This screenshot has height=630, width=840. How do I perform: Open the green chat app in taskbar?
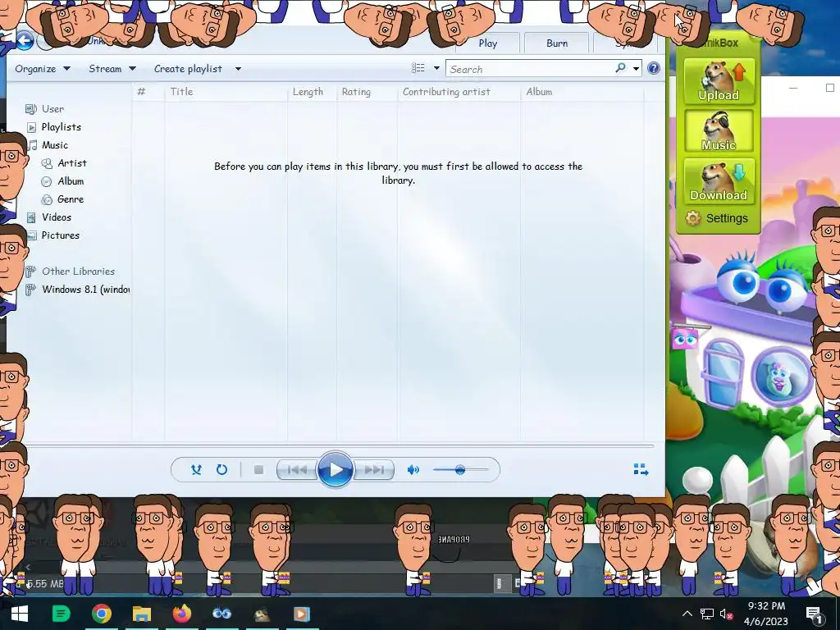(61, 614)
